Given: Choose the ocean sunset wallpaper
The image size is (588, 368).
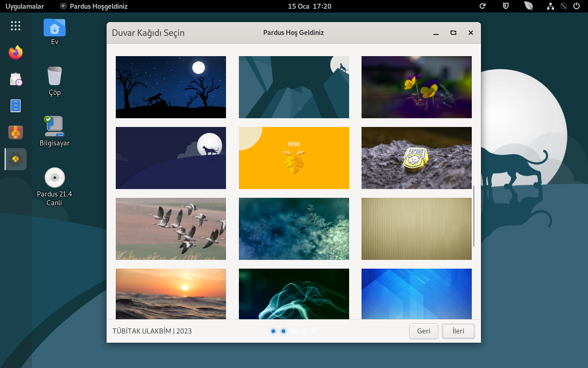Looking at the screenshot, I should tap(171, 294).
